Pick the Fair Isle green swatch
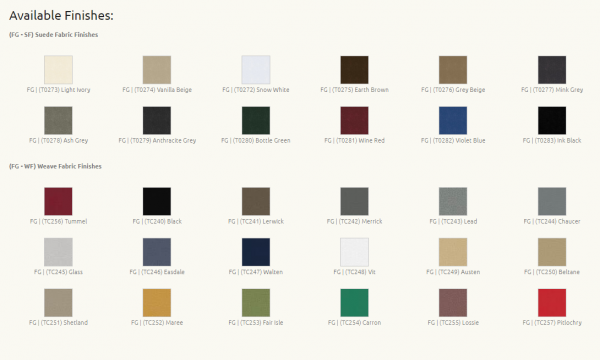Screen dimensions: 600x360 (x=256, y=303)
